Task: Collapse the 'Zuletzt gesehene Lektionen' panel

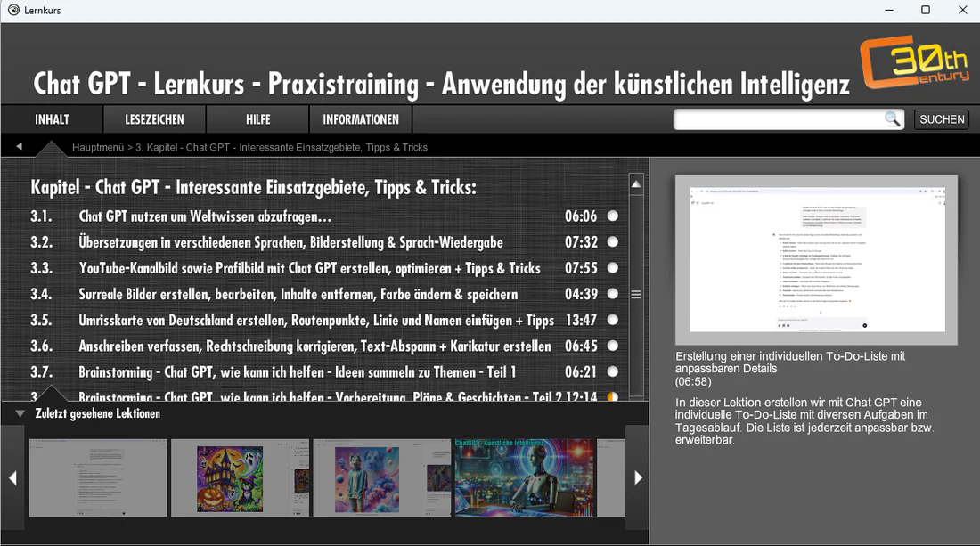Action: (20, 414)
